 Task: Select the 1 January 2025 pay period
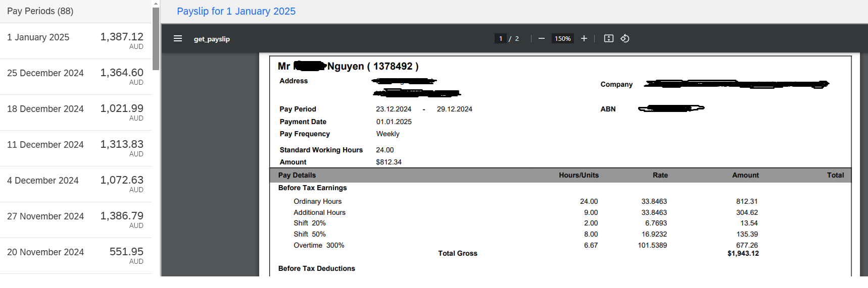coord(76,41)
